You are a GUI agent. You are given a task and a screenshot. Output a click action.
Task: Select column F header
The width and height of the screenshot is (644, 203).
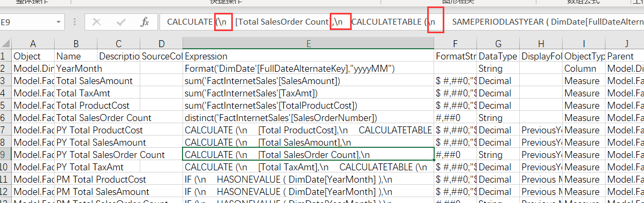coord(456,43)
